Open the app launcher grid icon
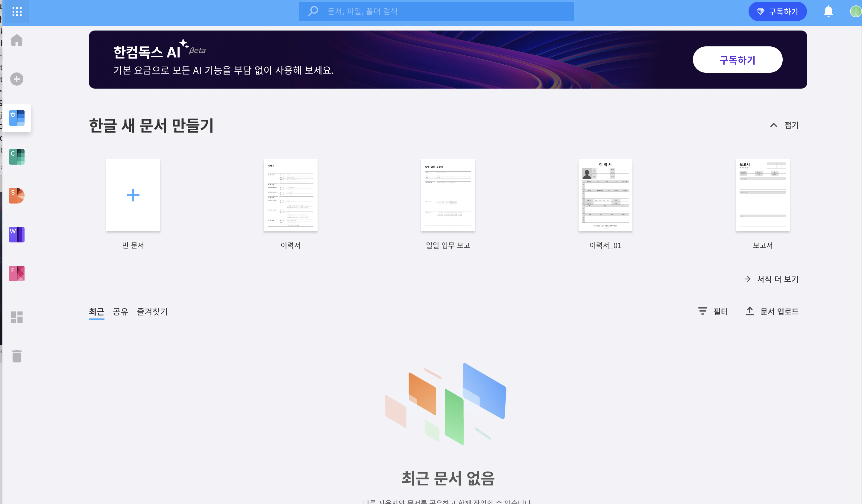This screenshot has width=862, height=504. [17, 12]
